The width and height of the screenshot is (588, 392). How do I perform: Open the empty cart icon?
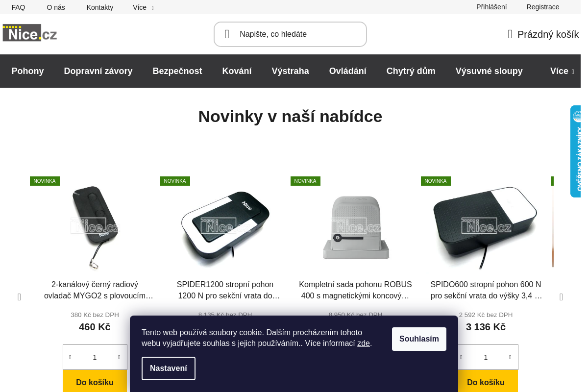pyautogui.click(x=510, y=34)
